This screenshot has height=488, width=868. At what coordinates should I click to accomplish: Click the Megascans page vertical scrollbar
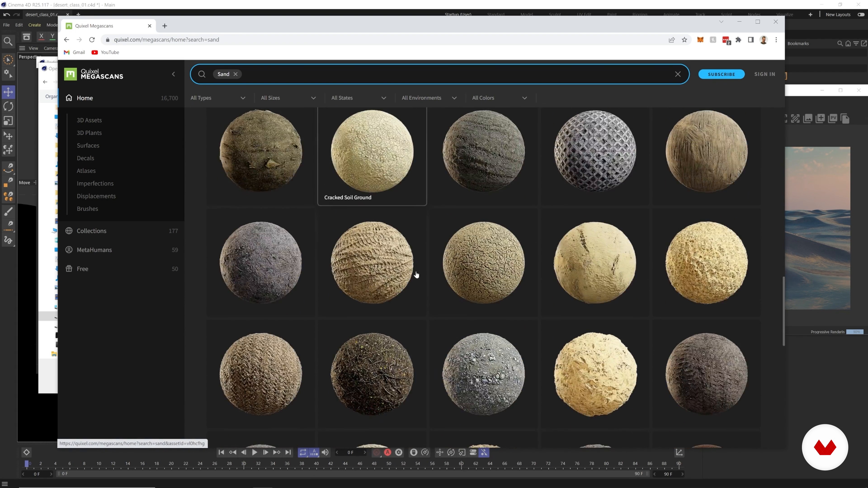(783, 311)
